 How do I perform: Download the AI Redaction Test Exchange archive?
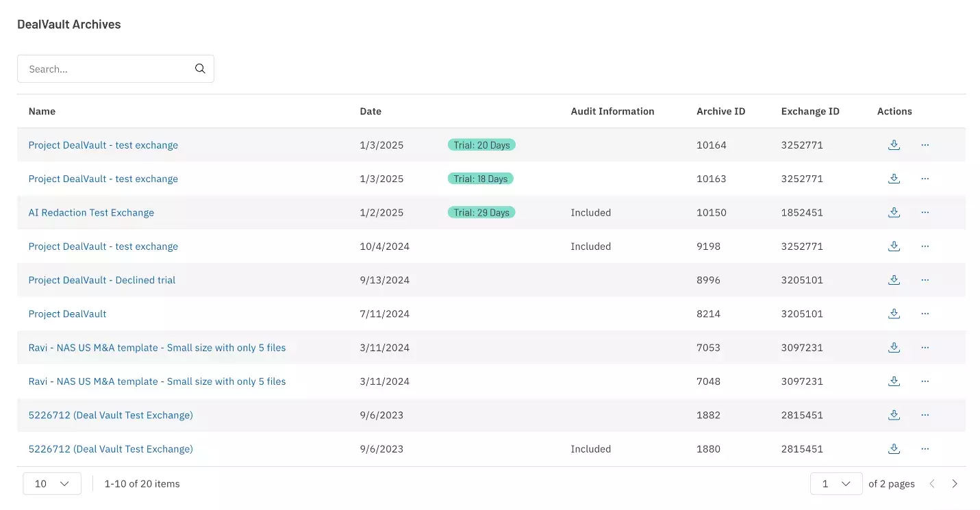point(894,212)
